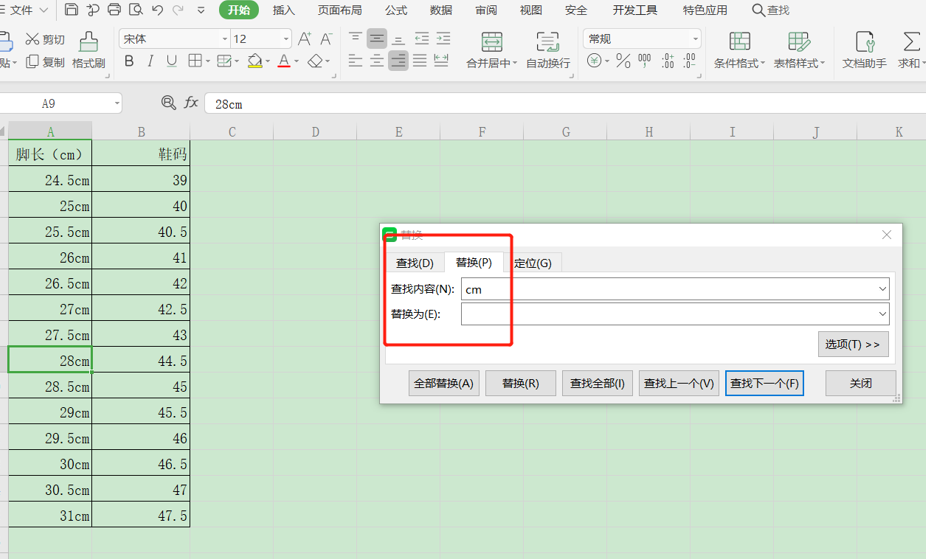Click the decrease decimal places icon
926x559 pixels.
click(689, 60)
